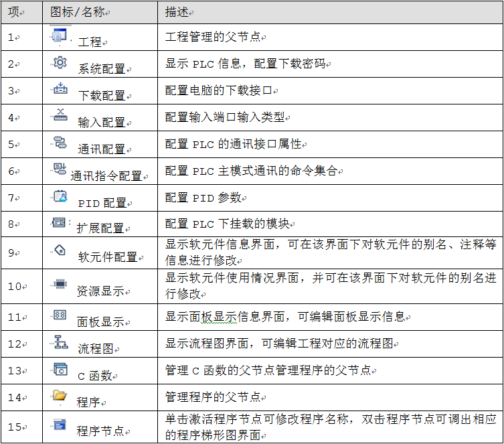This screenshot has height=444, width=504.
Task: Click description starting 显示流程图界面
Action: pos(279,344)
